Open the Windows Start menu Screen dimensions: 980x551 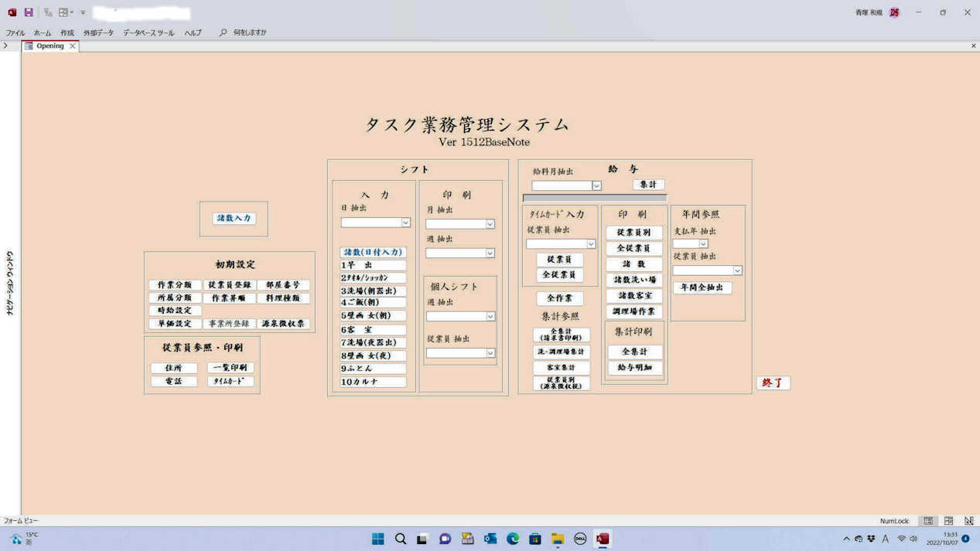click(378, 539)
